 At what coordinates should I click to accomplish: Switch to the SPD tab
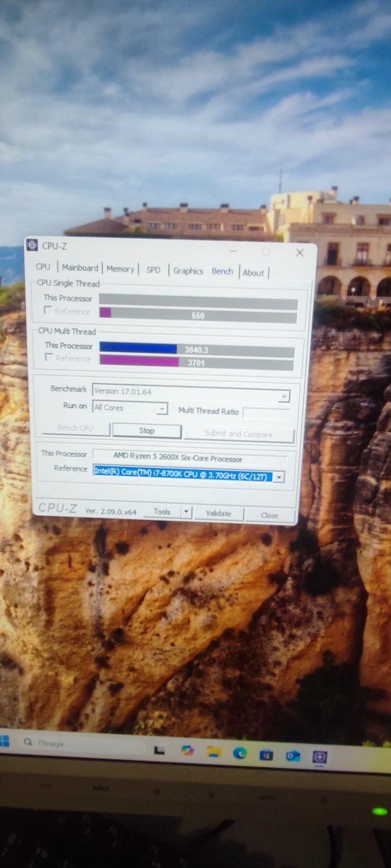coord(153,270)
